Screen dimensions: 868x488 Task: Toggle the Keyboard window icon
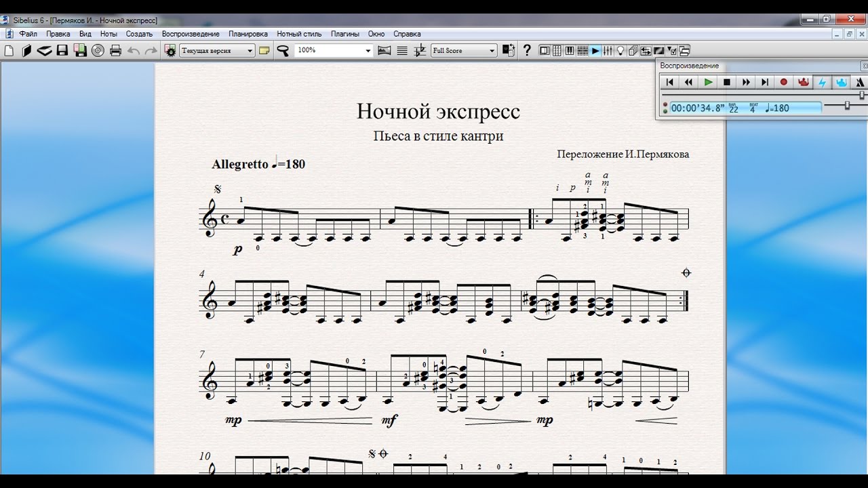[x=570, y=50]
